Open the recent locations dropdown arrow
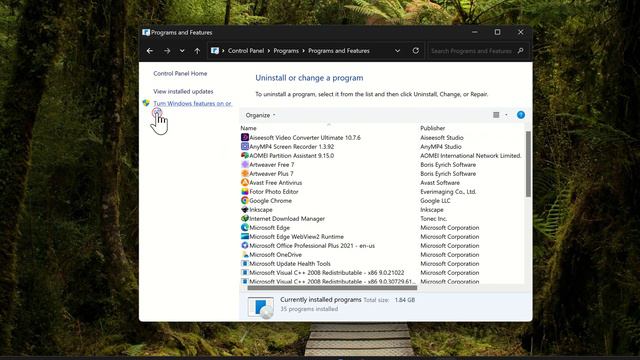Screen dimensions: 640x360 click(182, 51)
